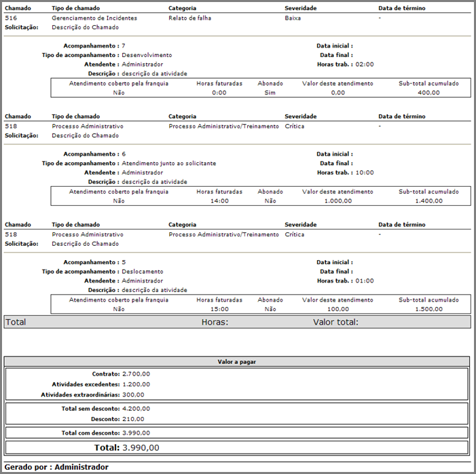
Task: Click the 'Baixa' severity value
Action: coord(293,18)
